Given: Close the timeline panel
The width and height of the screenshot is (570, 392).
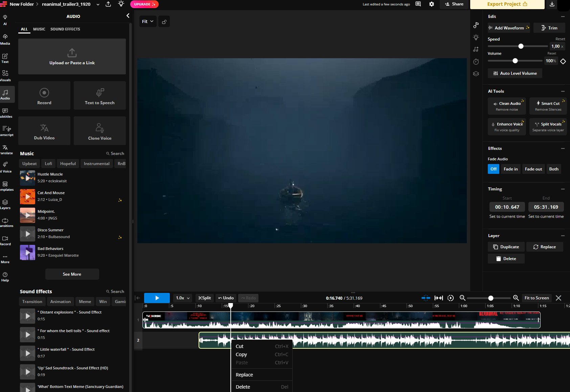Looking at the screenshot, I should [x=558, y=298].
